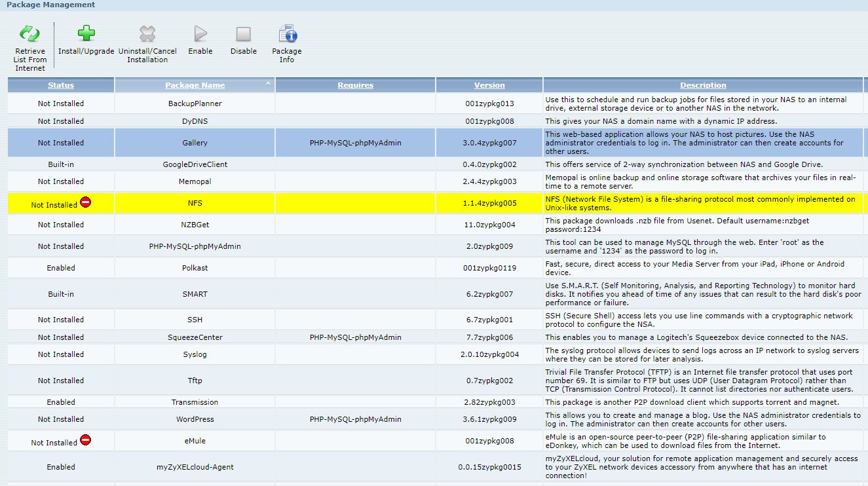Sort by the Package Name header
This screenshot has width=868, height=486.
(x=195, y=85)
